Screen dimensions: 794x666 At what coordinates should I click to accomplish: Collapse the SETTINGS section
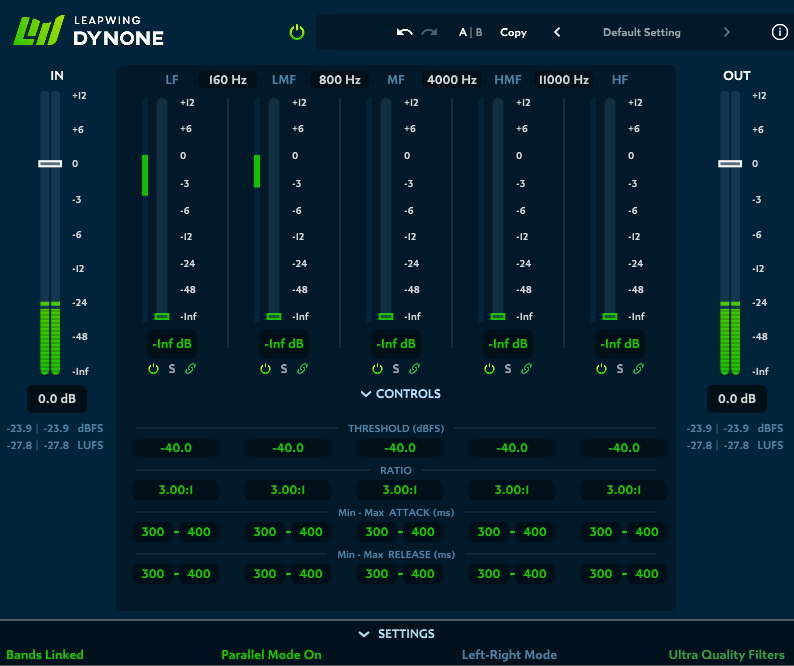(x=396, y=634)
